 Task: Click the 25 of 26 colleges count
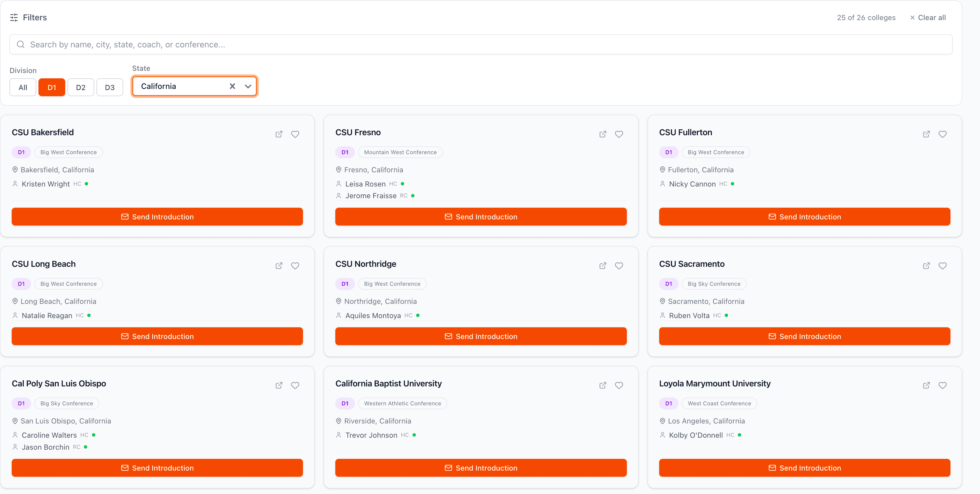[866, 18]
